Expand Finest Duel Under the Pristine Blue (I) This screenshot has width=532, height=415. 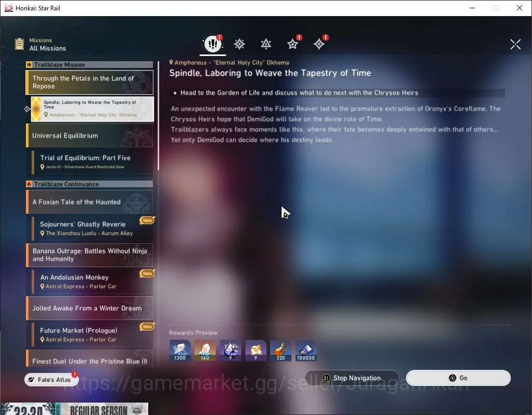coord(90,359)
